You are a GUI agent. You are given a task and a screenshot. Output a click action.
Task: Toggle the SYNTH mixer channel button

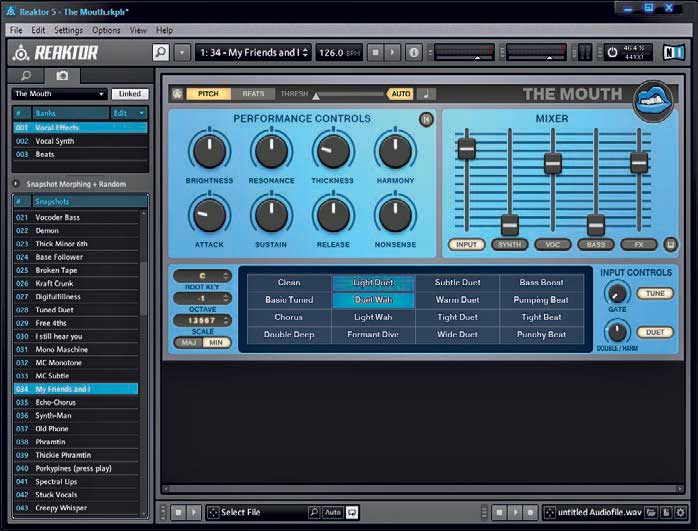point(509,244)
